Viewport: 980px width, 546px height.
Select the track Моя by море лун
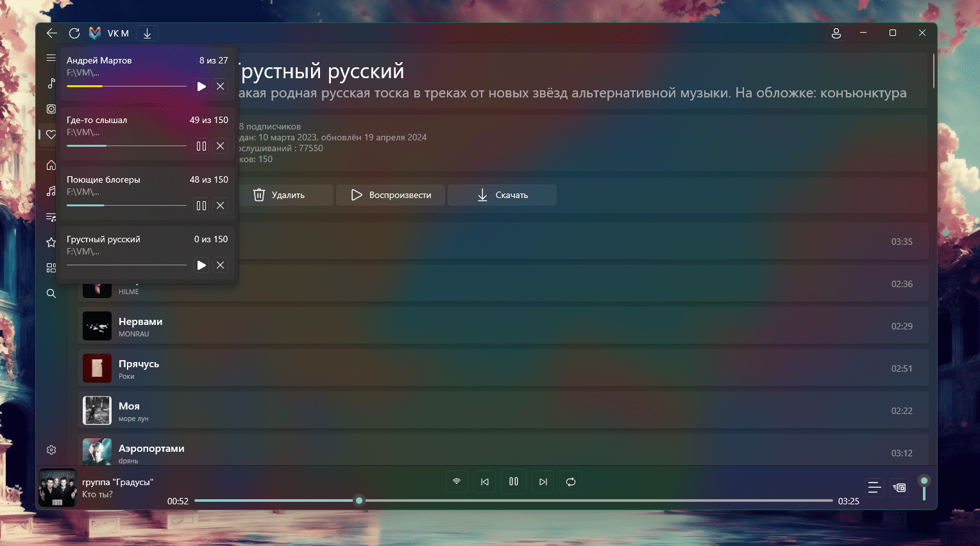[503, 411]
